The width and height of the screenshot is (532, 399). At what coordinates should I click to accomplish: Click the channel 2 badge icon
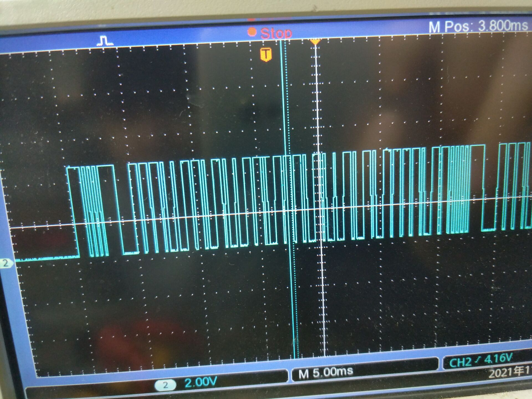tap(165, 385)
